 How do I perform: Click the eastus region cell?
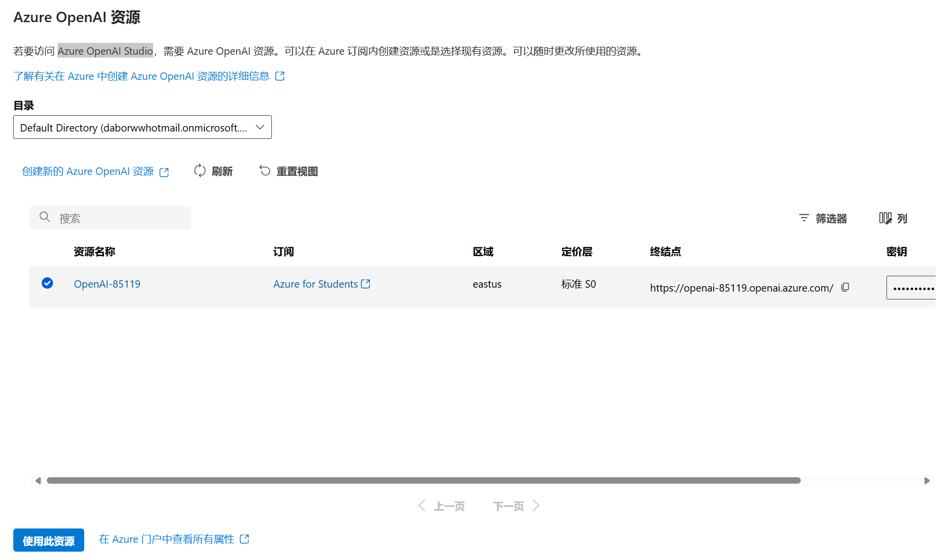pos(487,284)
